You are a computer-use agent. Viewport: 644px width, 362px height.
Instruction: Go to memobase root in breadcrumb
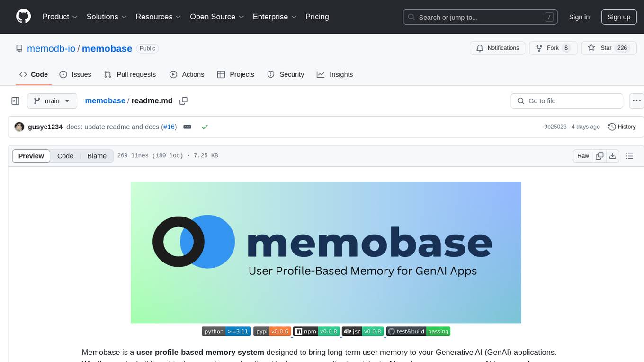tap(105, 101)
